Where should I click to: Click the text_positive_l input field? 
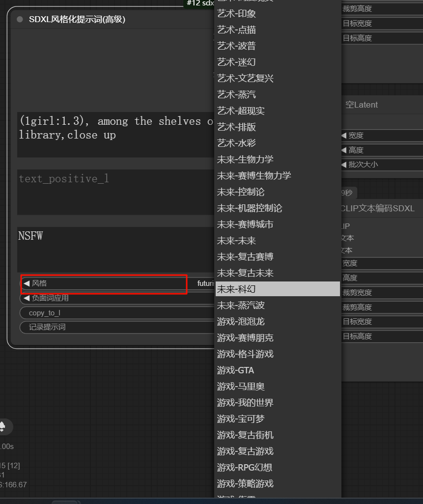[x=116, y=192]
